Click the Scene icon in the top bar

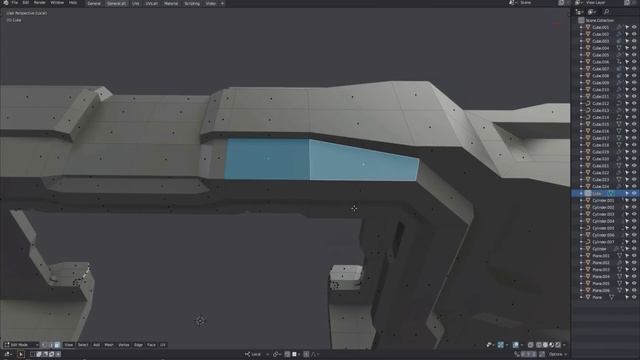click(512, 3)
